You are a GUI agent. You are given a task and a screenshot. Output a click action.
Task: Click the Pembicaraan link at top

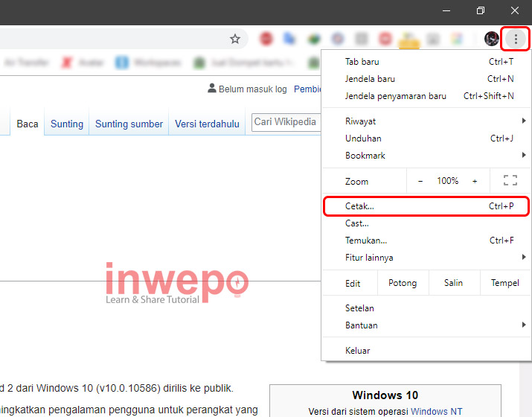[307, 89]
